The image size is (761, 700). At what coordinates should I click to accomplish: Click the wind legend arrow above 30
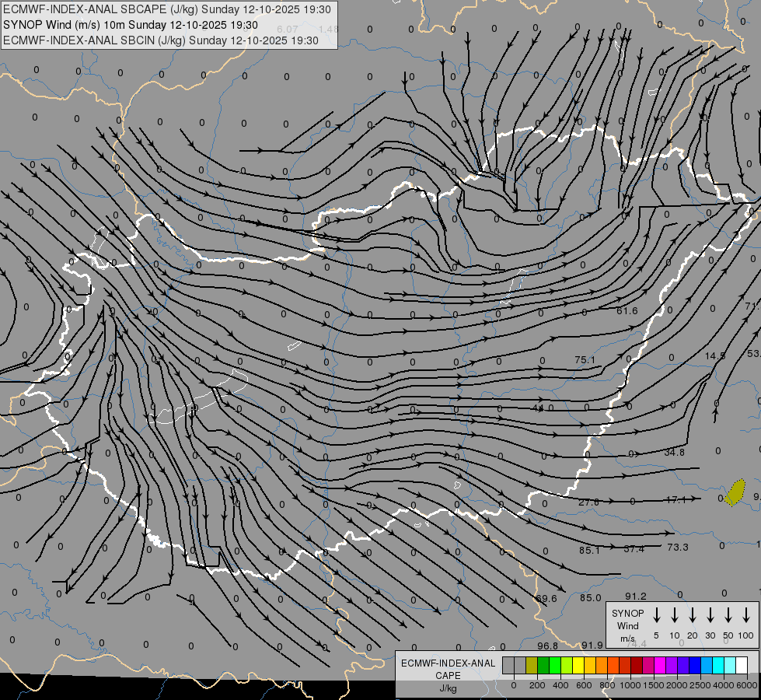point(710,615)
